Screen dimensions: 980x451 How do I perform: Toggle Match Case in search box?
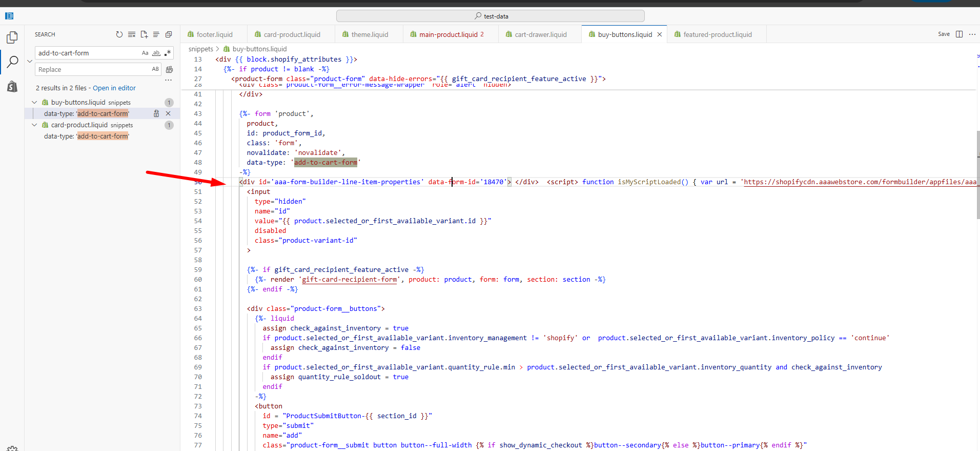[x=145, y=53]
